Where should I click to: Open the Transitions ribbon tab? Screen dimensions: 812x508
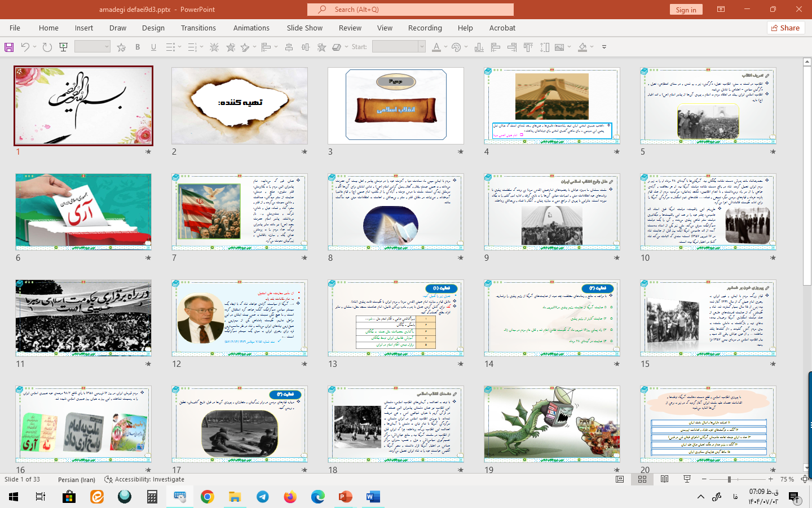coord(198,28)
